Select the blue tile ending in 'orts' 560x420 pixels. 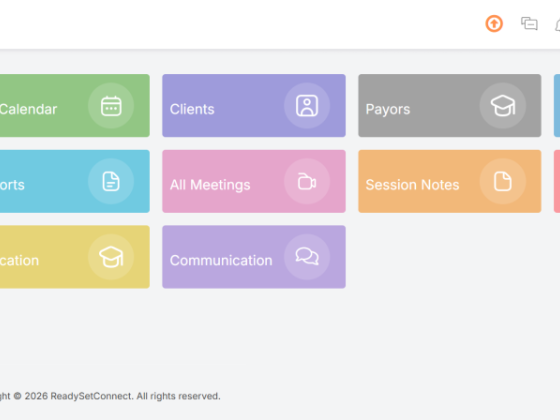[x=75, y=181]
